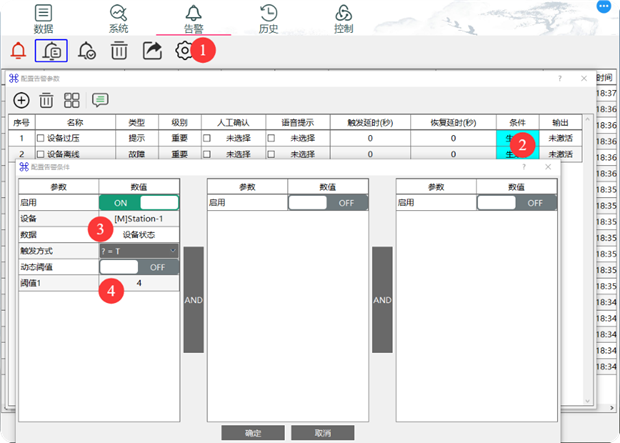620x443 pixels.
Task: Click the export share arrow icon
Action: pyautogui.click(x=152, y=51)
